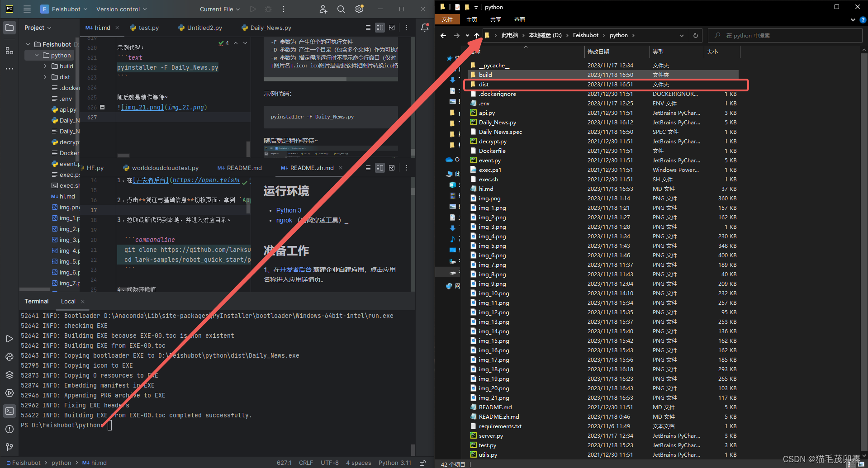Screen dimensions: 868x468
Task: Collapse the python folder in tree
Action: pyautogui.click(x=37, y=55)
